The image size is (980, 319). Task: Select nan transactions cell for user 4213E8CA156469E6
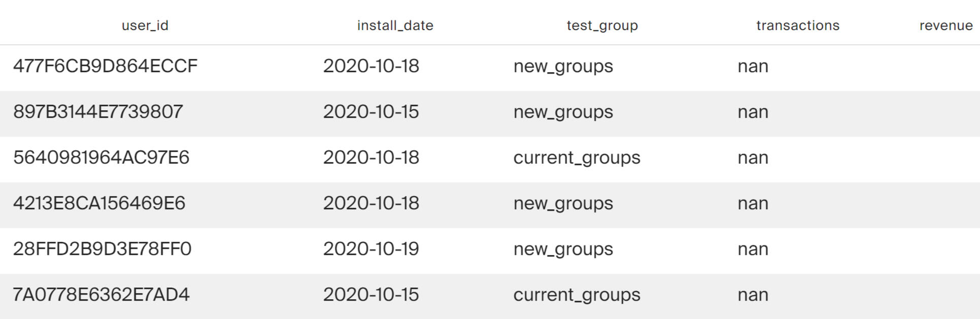(753, 203)
